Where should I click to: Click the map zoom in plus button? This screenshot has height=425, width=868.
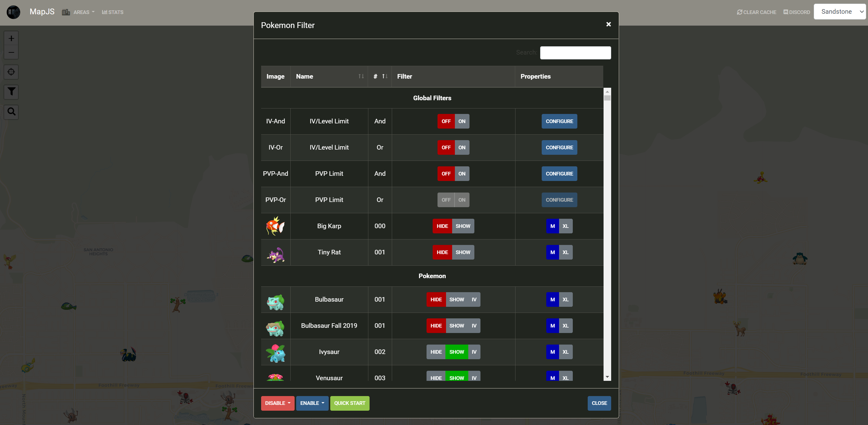pyautogui.click(x=11, y=38)
